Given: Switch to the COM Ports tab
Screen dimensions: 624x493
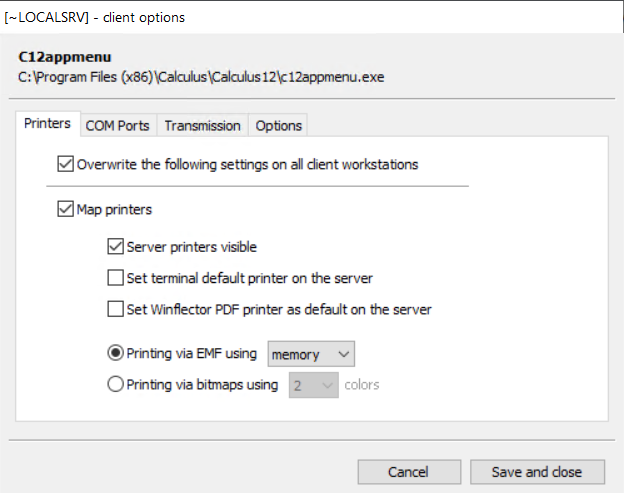Looking at the screenshot, I should tap(117, 125).
